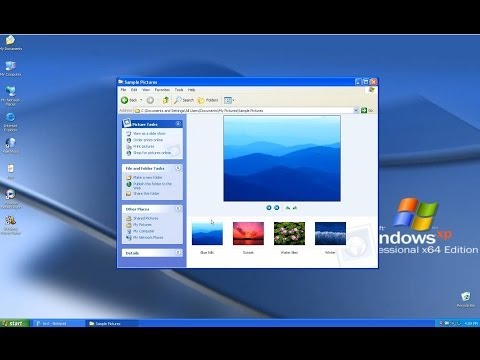Click View as a slide show
Viewport: 480px width, 360px height.
pyautogui.click(x=146, y=133)
